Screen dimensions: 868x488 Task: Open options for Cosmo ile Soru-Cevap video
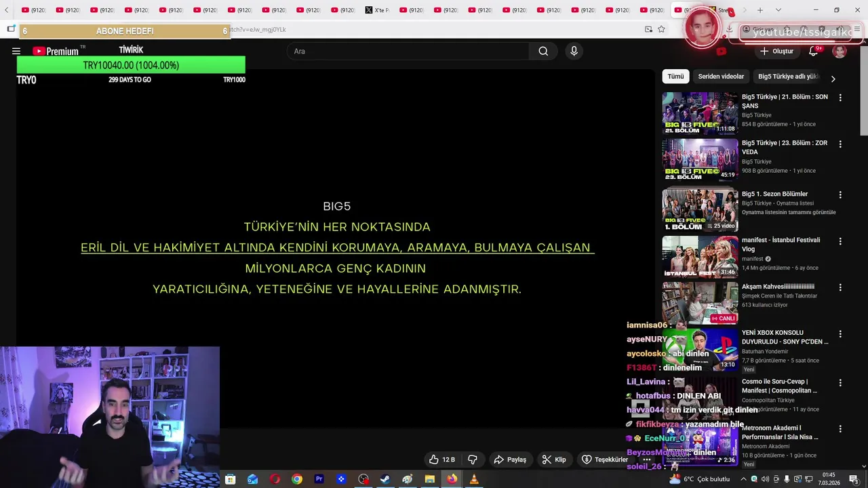pos(840,382)
